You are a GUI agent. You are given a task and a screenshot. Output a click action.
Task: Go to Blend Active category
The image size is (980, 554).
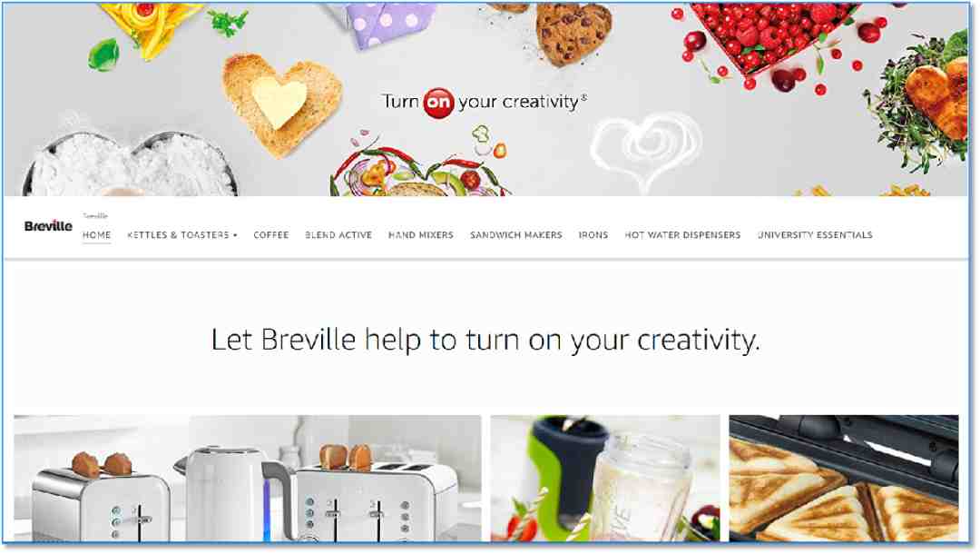(338, 235)
